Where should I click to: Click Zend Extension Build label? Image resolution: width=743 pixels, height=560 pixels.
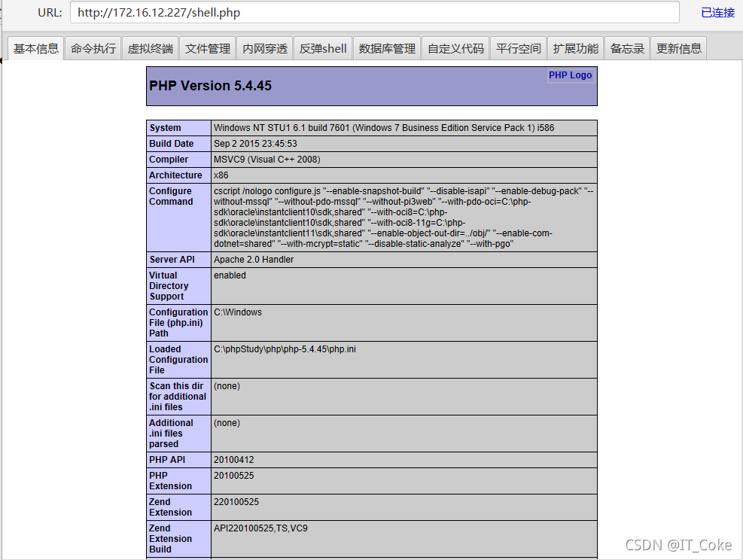[x=171, y=539]
